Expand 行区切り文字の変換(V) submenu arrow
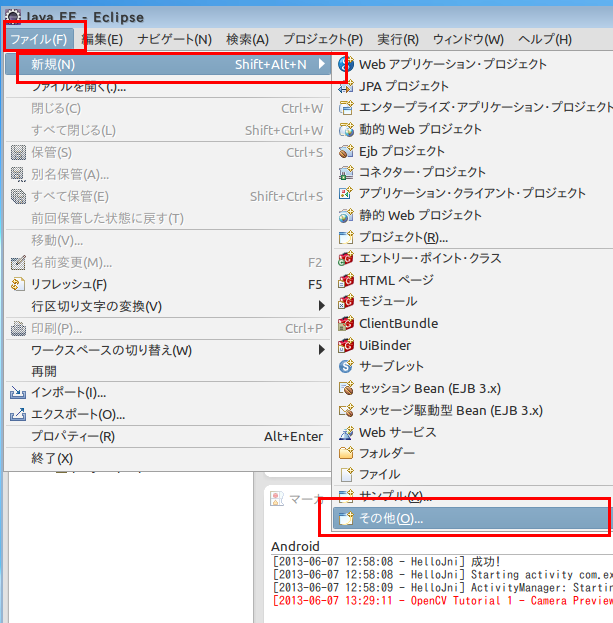The image size is (613, 623). (322, 306)
